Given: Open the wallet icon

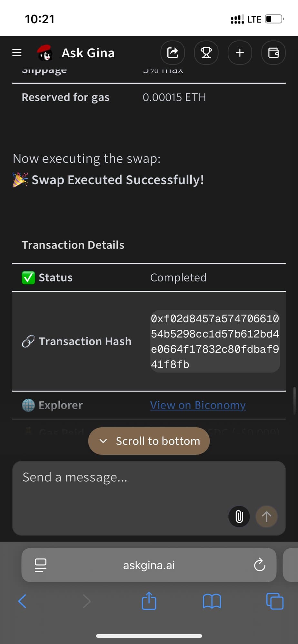Looking at the screenshot, I should pos(273,53).
